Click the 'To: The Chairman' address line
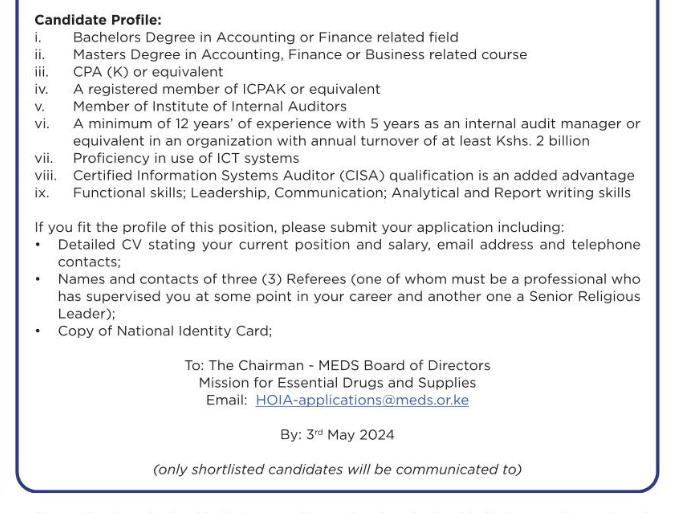 pyautogui.click(x=337, y=366)
